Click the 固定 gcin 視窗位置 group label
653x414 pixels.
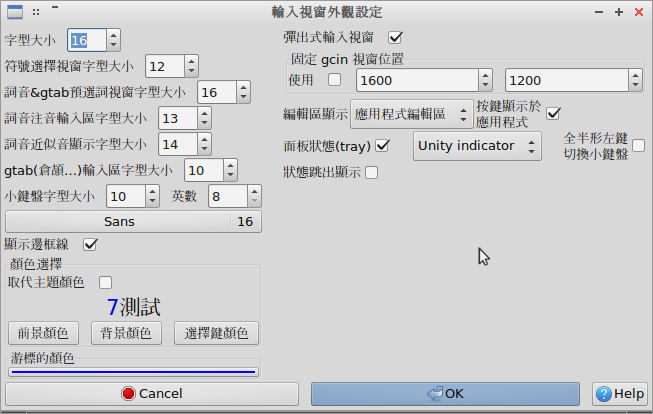click(347, 60)
